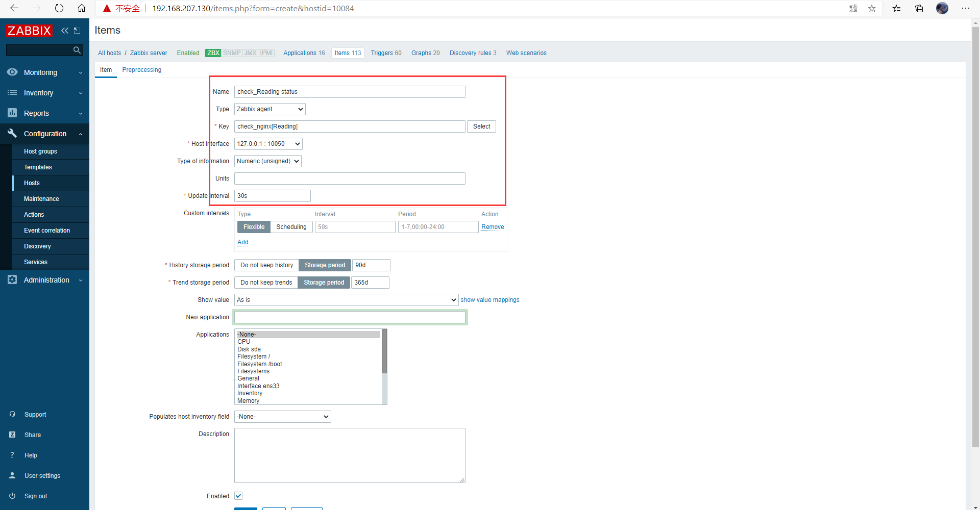
Task: Add page to favorites star icon
Action: [872, 8]
